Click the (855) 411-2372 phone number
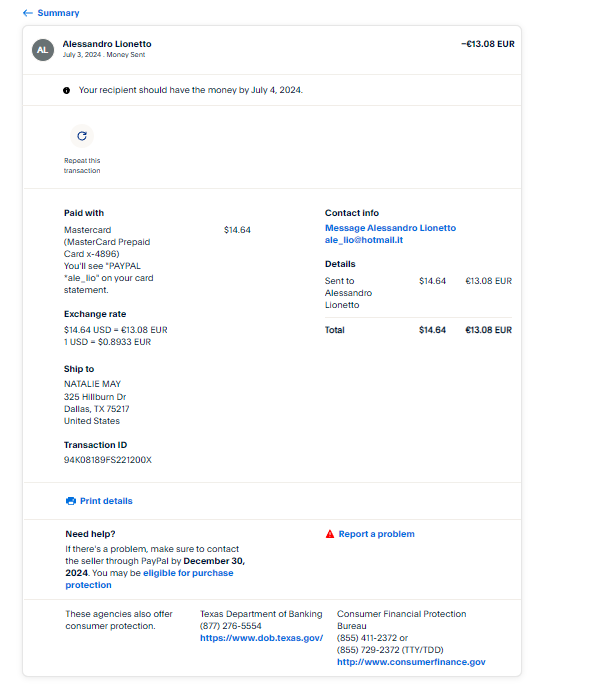611x688 pixels. click(x=367, y=638)
